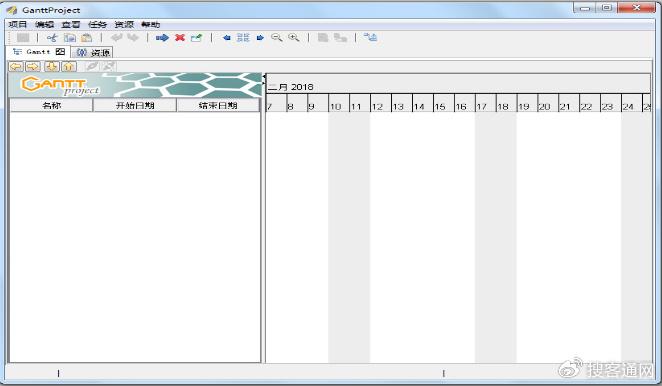The image size is (662, 386).
Task: Switch to the 资源 resources tab
Action: click(93, 52)
